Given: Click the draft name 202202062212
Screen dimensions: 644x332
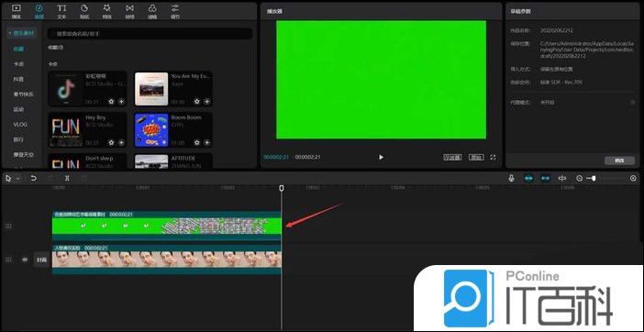Looking at the screenshot, I should tap(557, 31).
